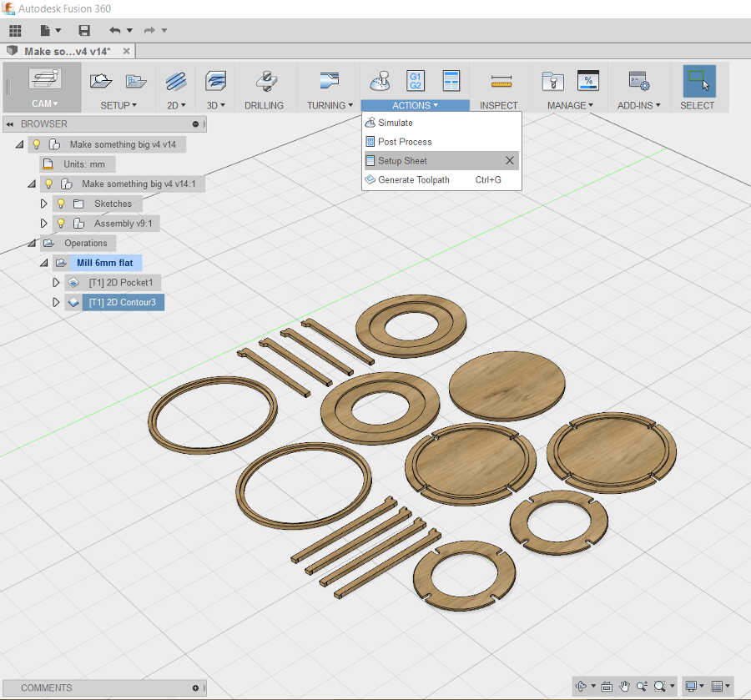The image size is (751, 700).
Task: Click the New Setup icon
Action: click(x=101, y=81)
